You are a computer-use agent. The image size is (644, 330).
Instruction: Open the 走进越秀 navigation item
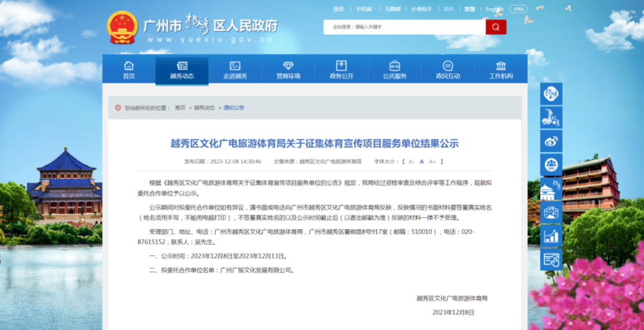235,70
